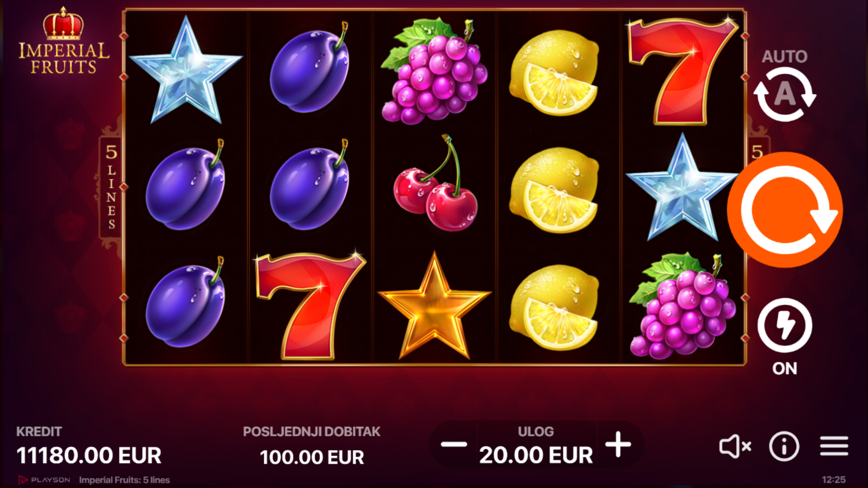Click the 20.00 EUR bet amount
The height and width of the screenshot is (488, 868).
point(536,456)
